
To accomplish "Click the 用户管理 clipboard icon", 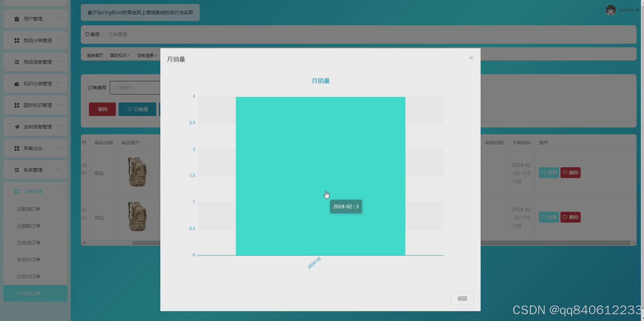I will pos(17,19).
